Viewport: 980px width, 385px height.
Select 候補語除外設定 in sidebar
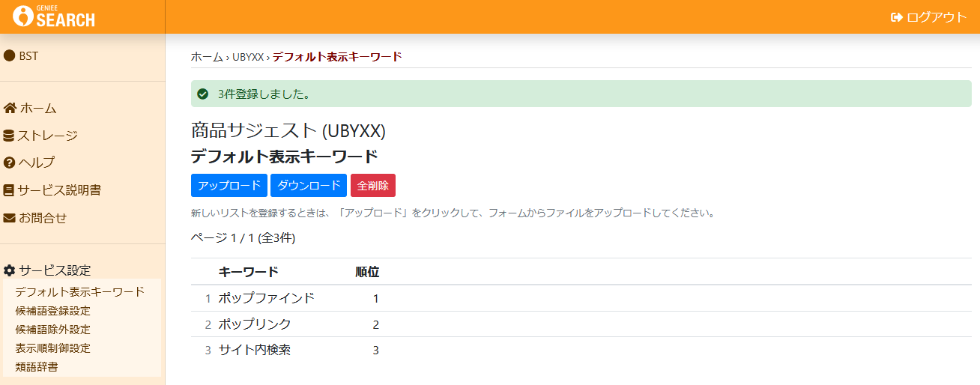(x=52, y=330)
